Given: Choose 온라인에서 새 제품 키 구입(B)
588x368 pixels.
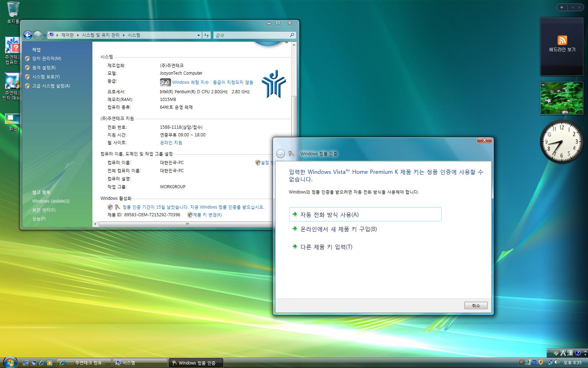Looking at the screenshot, I should point(338,229).
